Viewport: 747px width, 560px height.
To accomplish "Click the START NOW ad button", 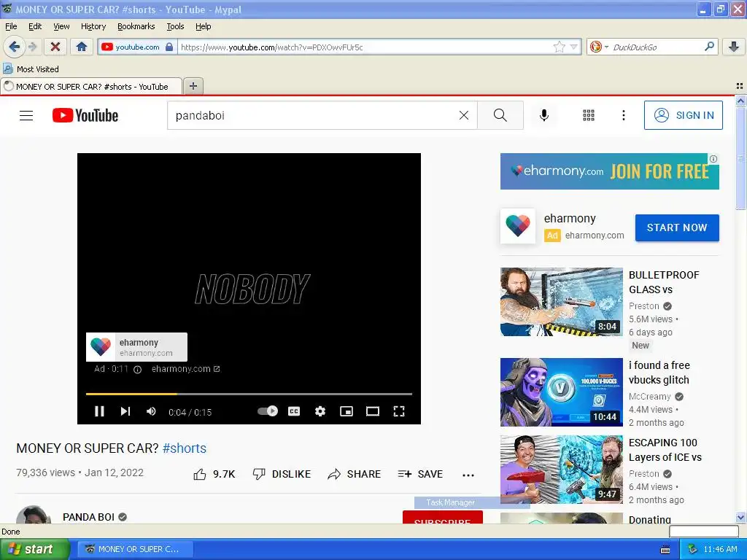I will [x=677, y=227].
